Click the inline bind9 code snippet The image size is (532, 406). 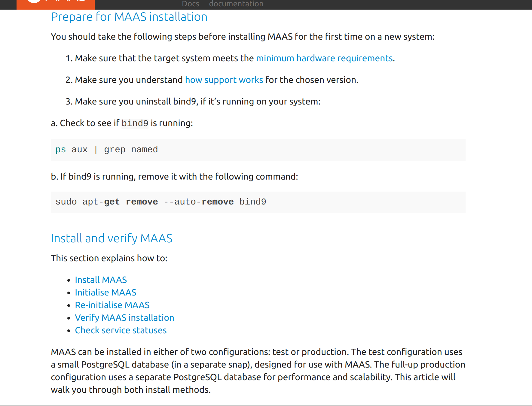(135, 123)
